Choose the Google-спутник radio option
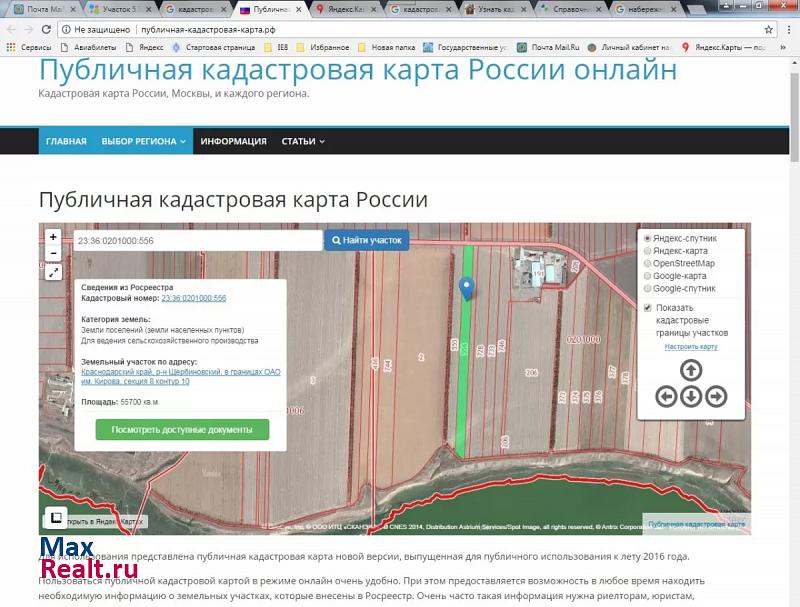 coord(648,289)
